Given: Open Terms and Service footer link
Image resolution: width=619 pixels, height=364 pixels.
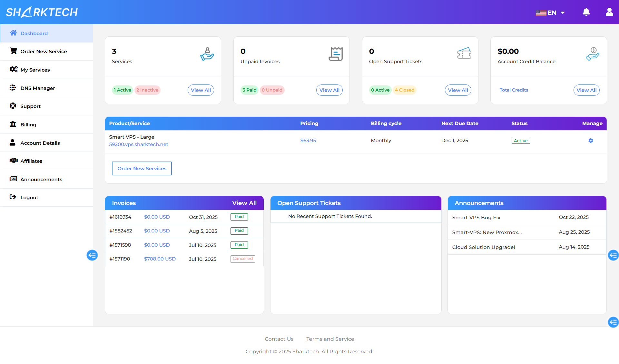Looking at the screenshot, I should [330, 339].
